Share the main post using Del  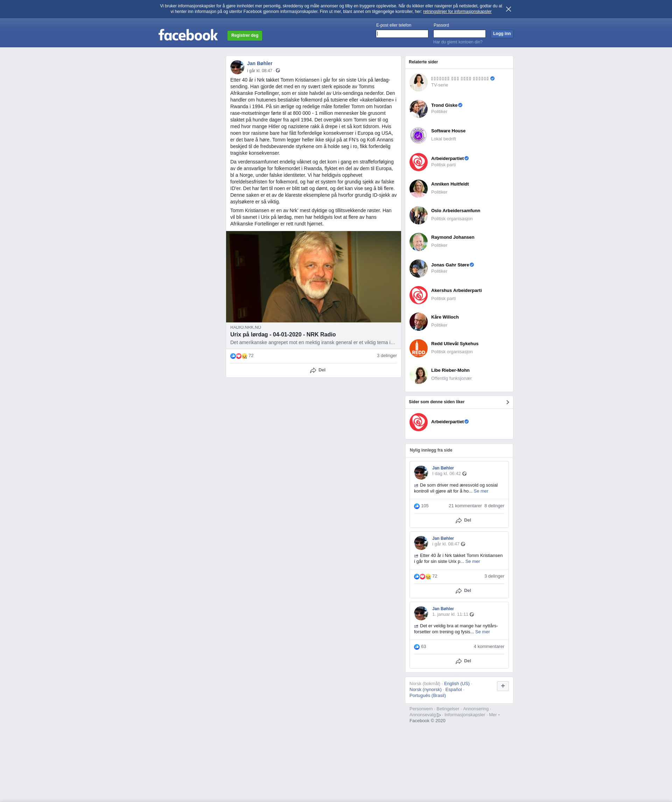coord(318,370)
